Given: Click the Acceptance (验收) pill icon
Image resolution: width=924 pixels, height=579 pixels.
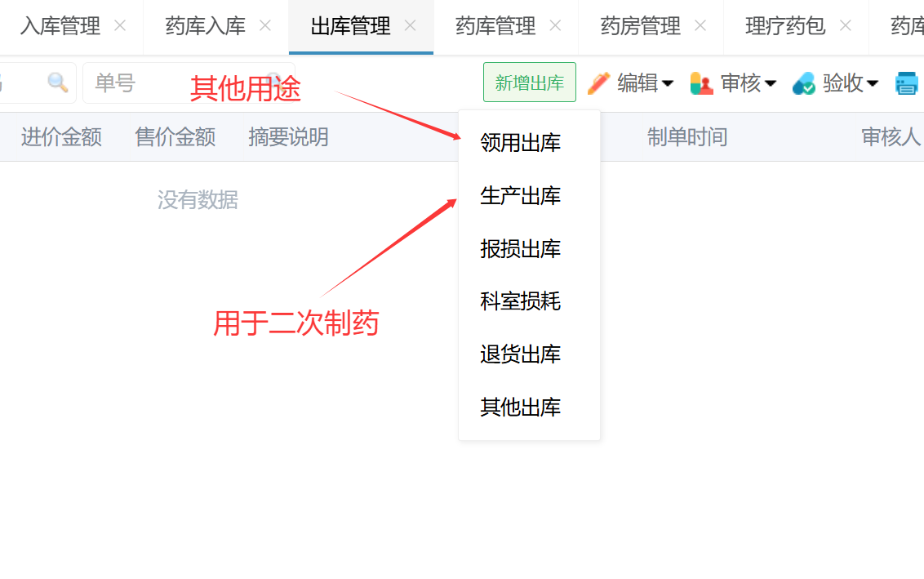Looking at the screenshot, I should [x=804, y=83].
